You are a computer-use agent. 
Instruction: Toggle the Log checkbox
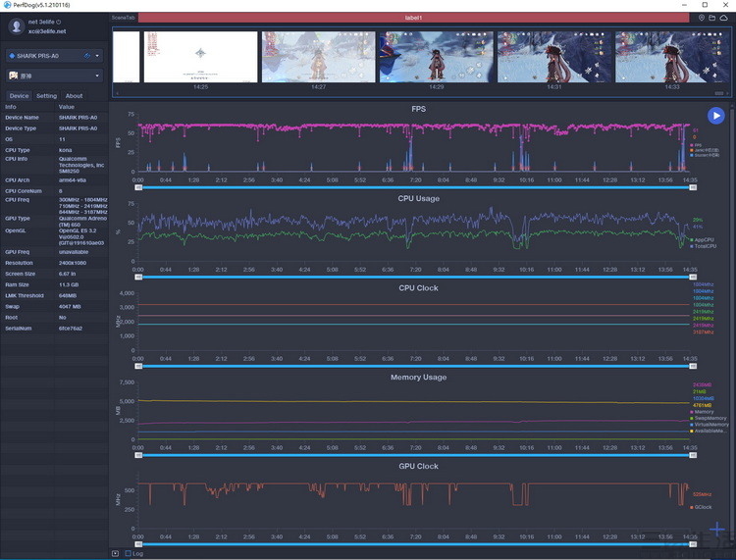pos(127,553)
